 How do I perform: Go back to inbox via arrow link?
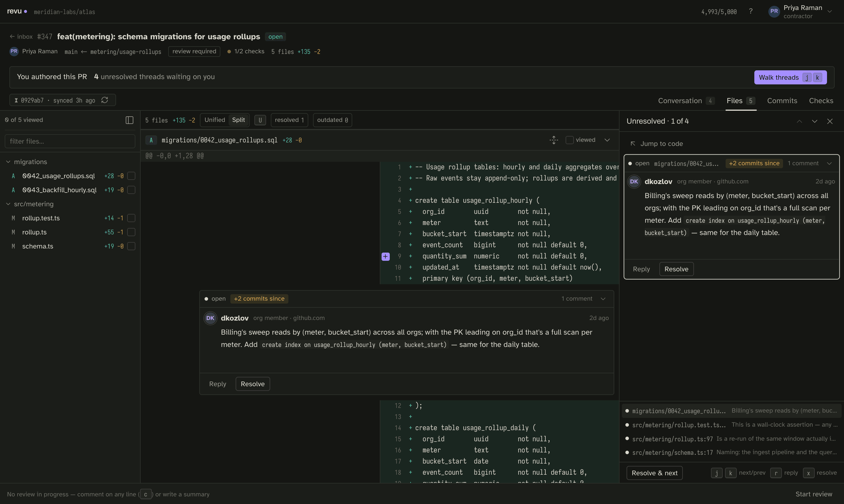coord(21,36)
